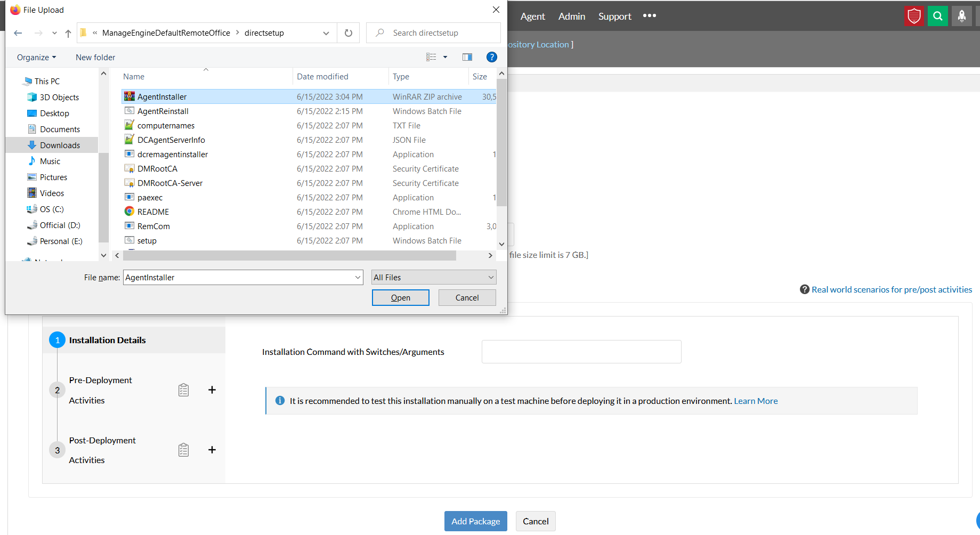This screenshot has height=535, width=980.
Task: Expand the Organize dropdown menu
Action: (36, 57)
